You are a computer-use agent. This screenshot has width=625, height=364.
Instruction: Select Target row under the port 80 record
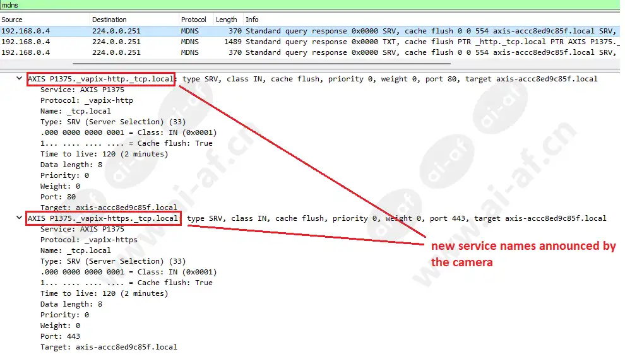click(x=109, y=208)
